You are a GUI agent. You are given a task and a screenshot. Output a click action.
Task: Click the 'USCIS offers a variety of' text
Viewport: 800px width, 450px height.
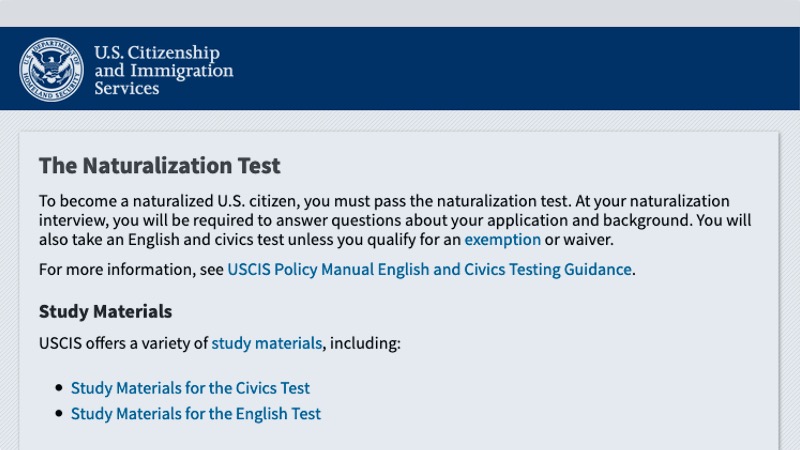pyautogui.click(x=123, y=343)
